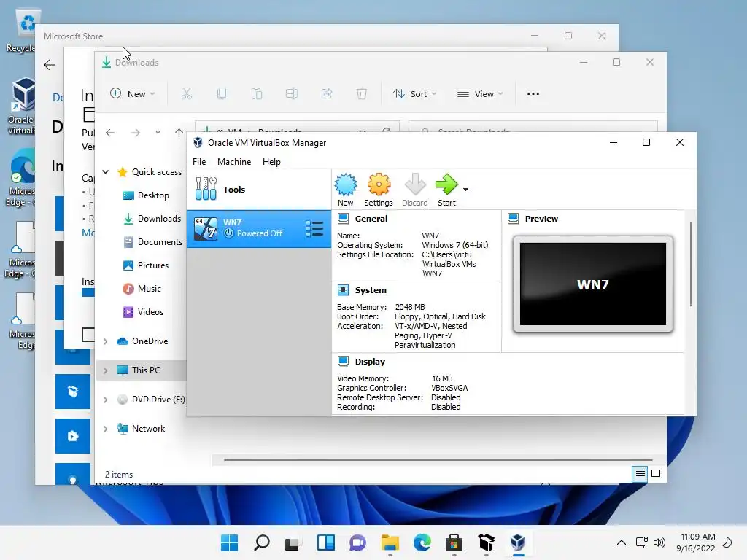The image size is (747, 560).
Task: Open the See more ellipsis in Explorer
Action: click(533, 94)
